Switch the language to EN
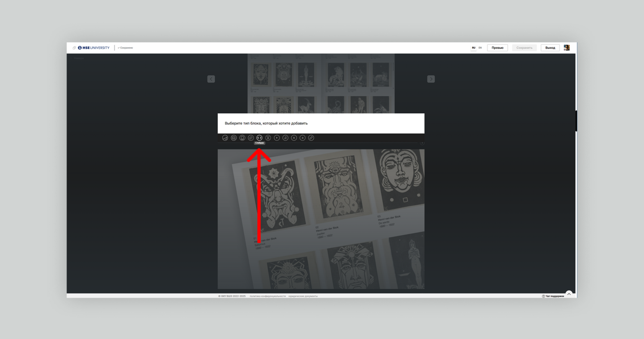The width and height of the screenshot is (644, 339). (480, 48)
